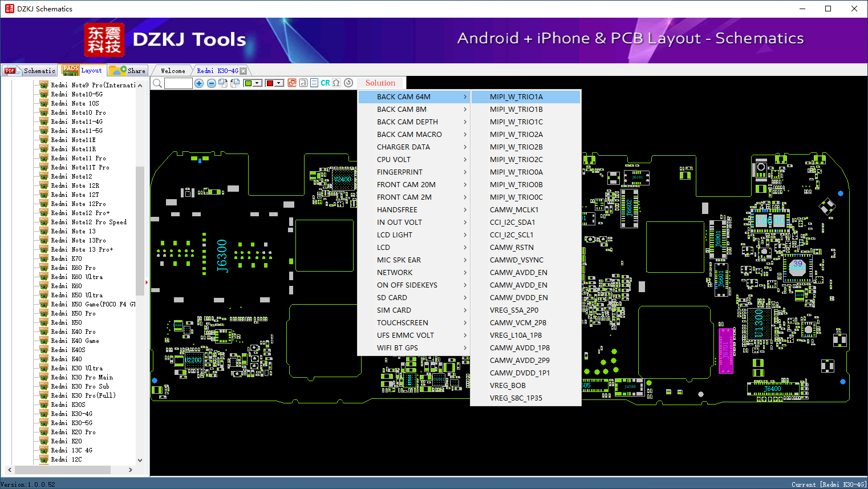Click the red color swatch in toolbar
This screenshot has height=489, width=868.
coord(270,83)
